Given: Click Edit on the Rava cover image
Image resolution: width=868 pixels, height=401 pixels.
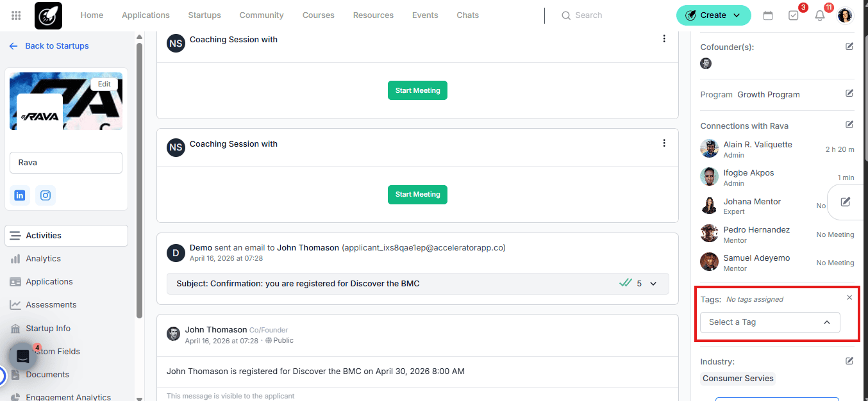Looking at the screenshot, I should click(104, 84).
